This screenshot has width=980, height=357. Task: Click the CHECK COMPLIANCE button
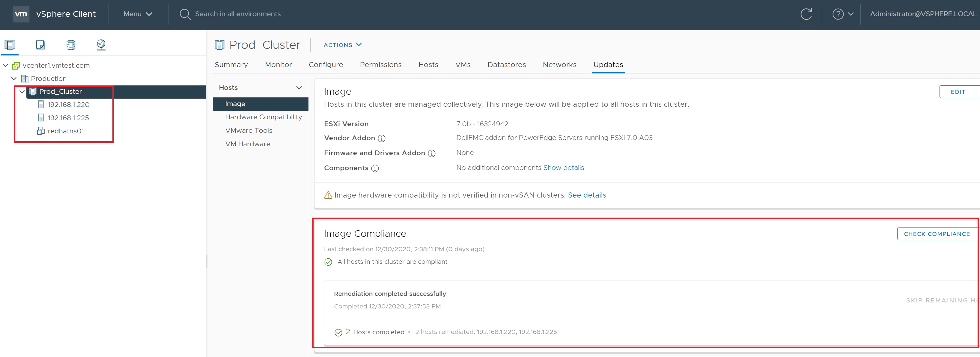tap(937, 234)
